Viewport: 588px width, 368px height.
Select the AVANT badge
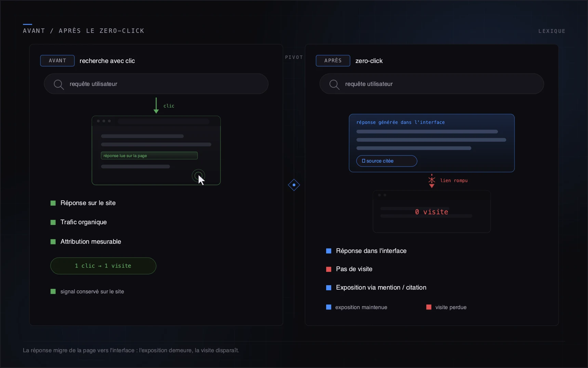pos(57,61)
